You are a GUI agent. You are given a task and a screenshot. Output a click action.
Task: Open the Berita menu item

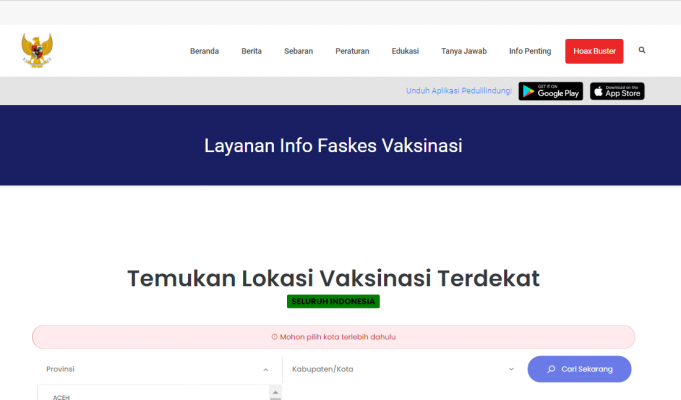(x=251, y=51)
